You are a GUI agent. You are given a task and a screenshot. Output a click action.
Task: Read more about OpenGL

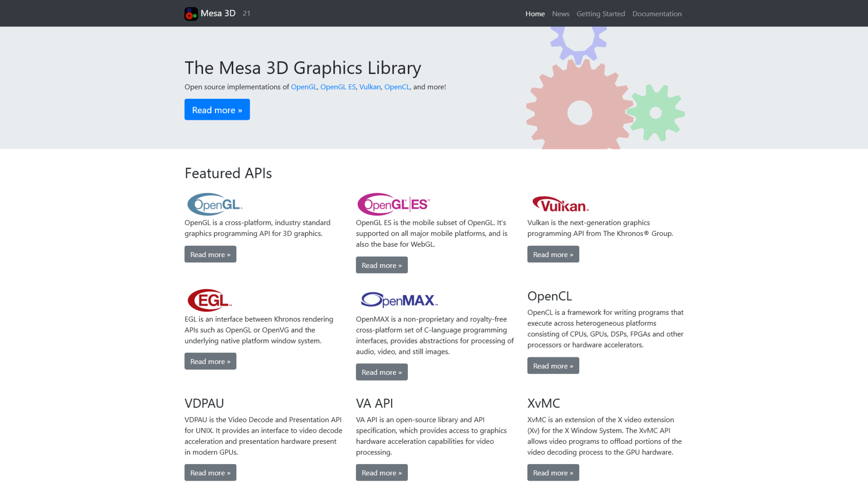210,254
